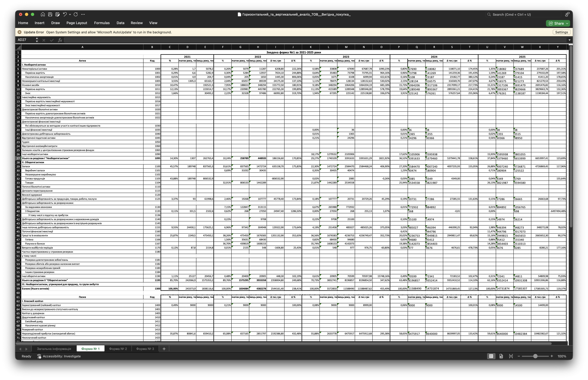
Task: Click the 100% zoom level text
Action: point(562,356)
